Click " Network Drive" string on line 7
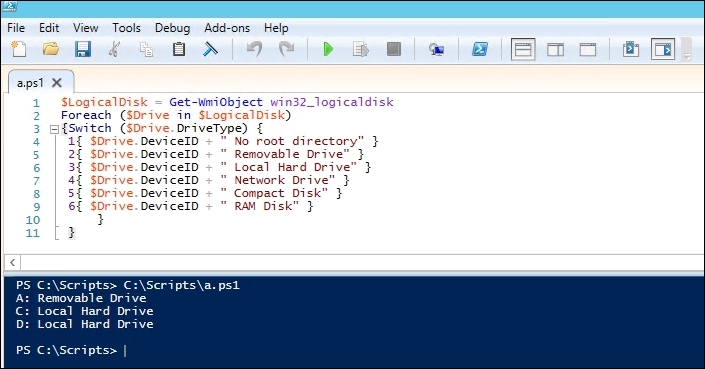The image size is (705, 369). point(278,180)
